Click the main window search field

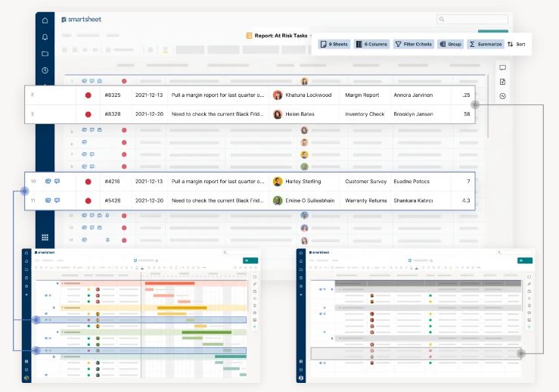pos(472,19)
